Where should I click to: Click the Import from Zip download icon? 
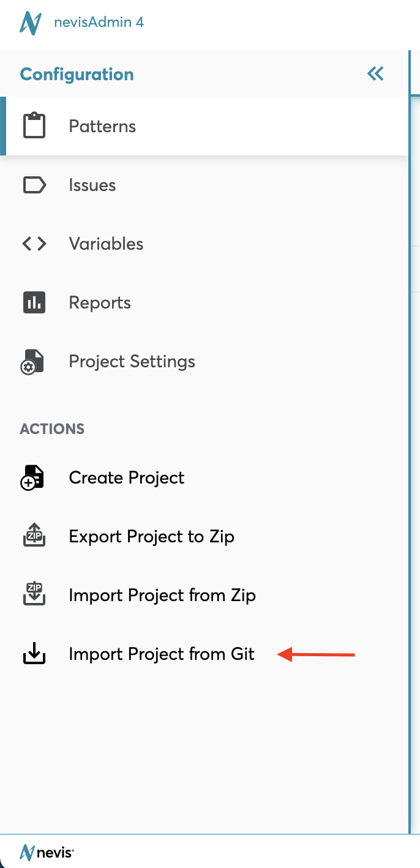(34, 595)
